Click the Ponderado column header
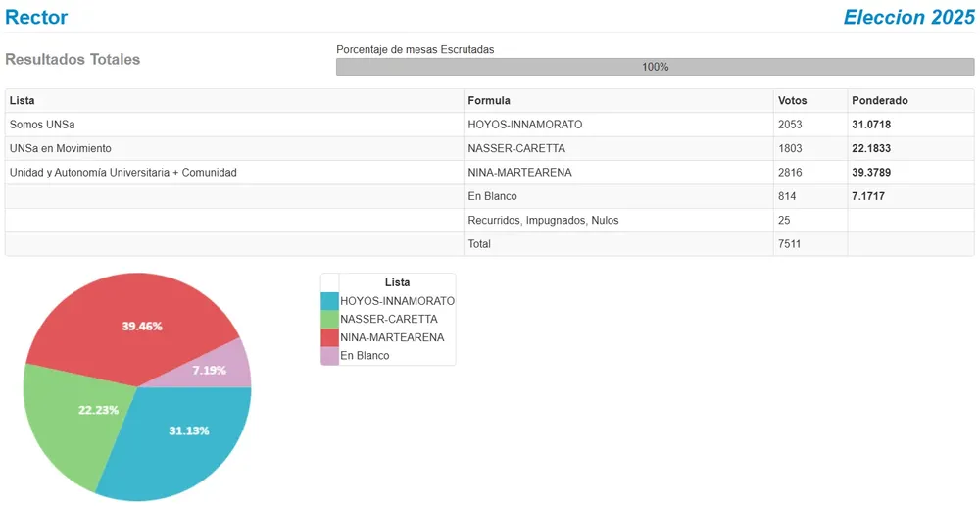 tap(880, 101)
